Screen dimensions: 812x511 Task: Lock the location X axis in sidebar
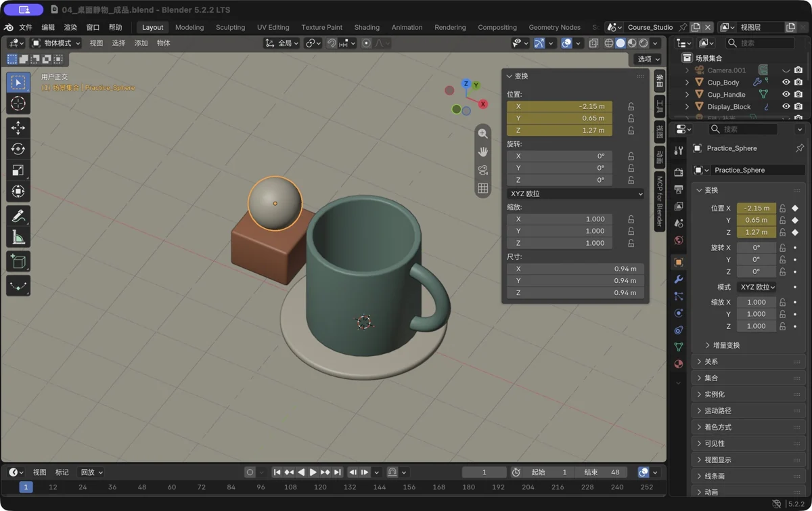pos(631,106)
